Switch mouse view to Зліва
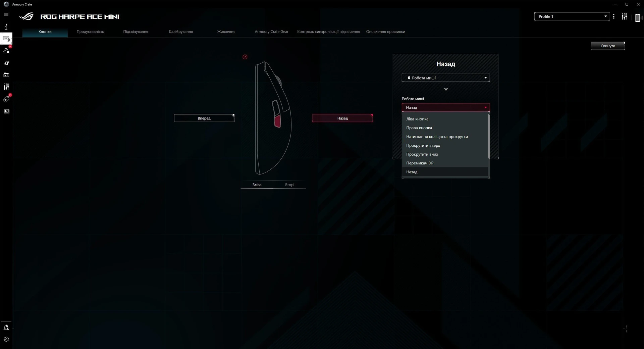644x349 pixels. (x=257, y=185)
